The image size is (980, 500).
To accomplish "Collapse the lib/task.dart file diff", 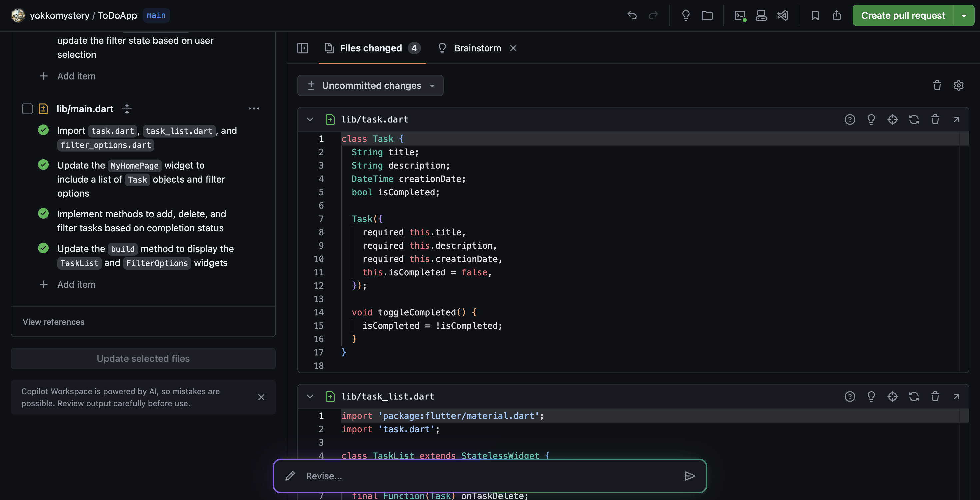I will (310, 119).
